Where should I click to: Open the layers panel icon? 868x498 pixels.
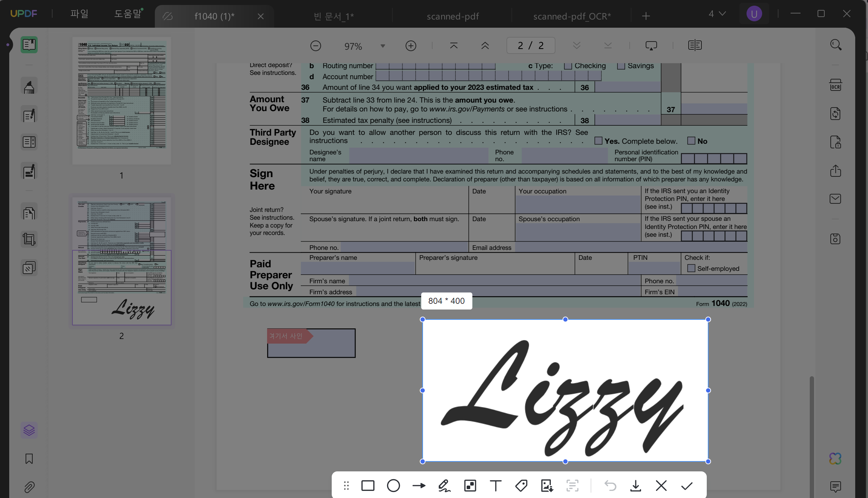[x=29, y=430]
